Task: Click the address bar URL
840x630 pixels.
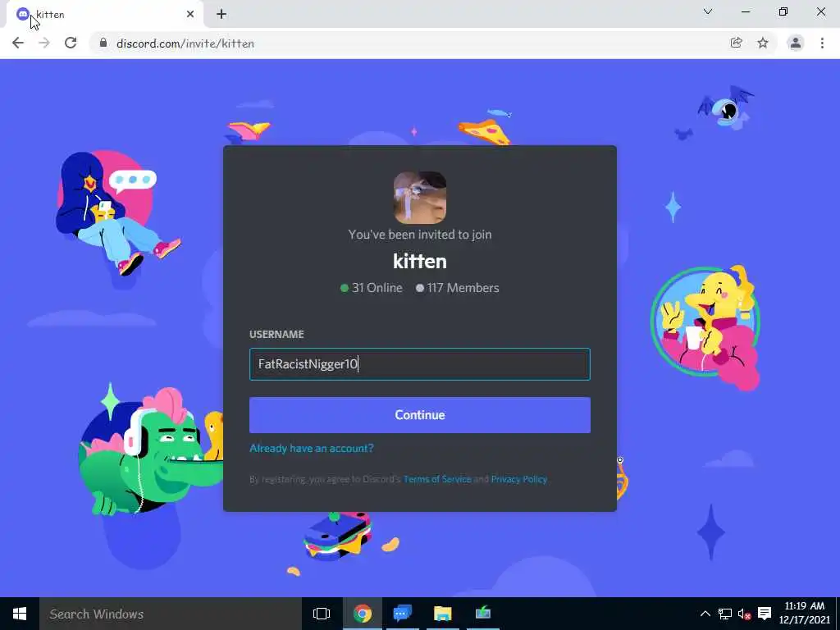Action: pyautogui.click(x=185, y=43)
